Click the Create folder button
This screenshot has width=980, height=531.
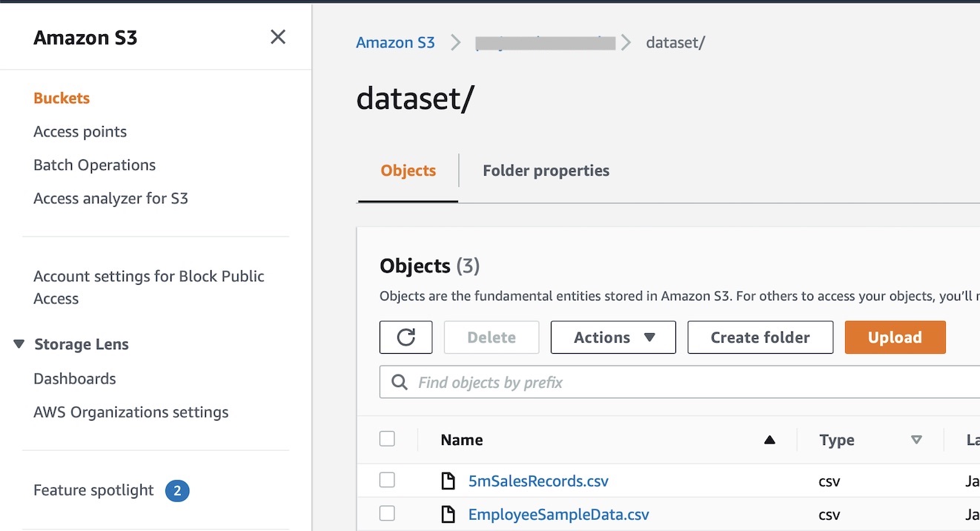pyautogui.click(x=760, y=337)
